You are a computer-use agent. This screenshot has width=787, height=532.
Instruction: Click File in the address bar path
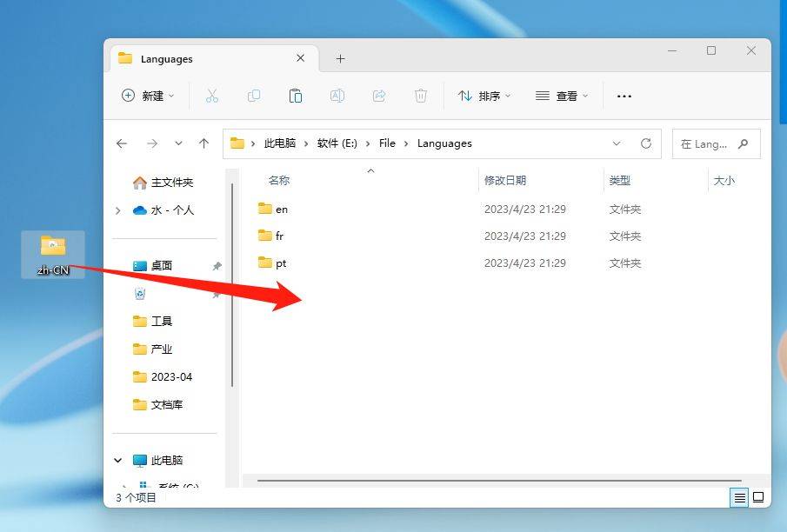(x=387, y=143)
